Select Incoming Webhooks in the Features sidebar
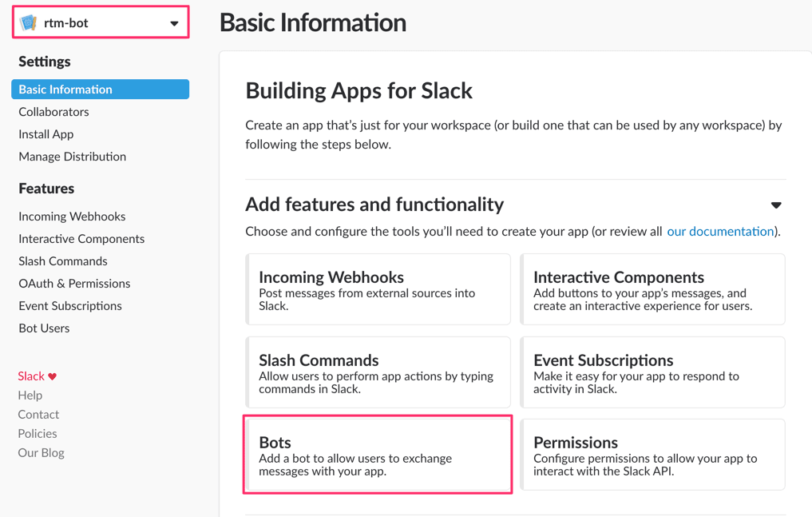812x517 pixels. (72, 216)
